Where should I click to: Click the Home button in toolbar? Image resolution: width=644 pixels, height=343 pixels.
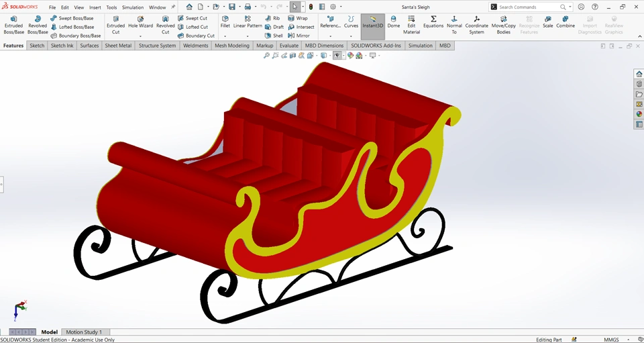[189, 7]
